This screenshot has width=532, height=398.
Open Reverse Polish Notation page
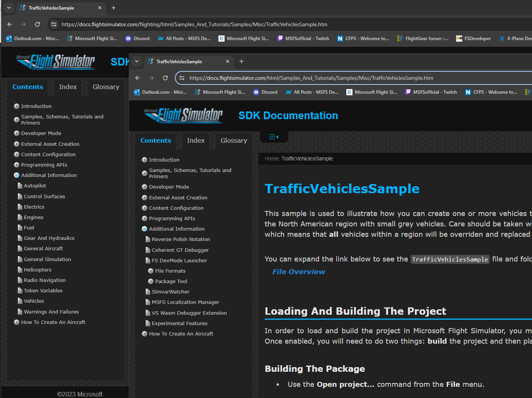click(181, 239)
